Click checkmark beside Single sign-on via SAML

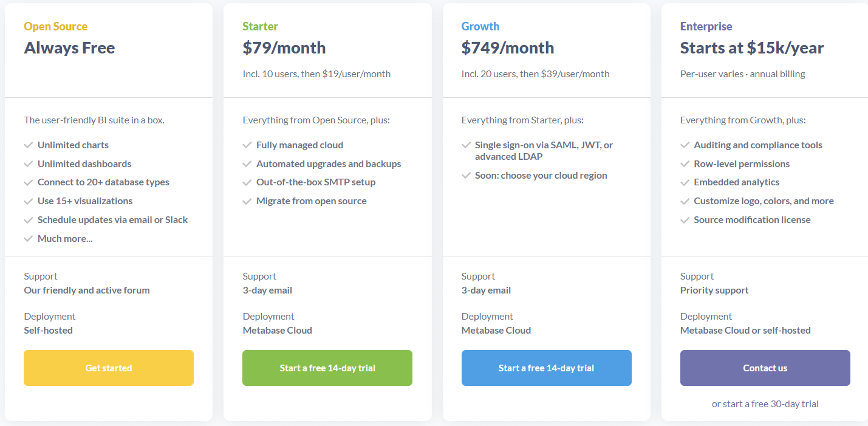pos(466,145)
